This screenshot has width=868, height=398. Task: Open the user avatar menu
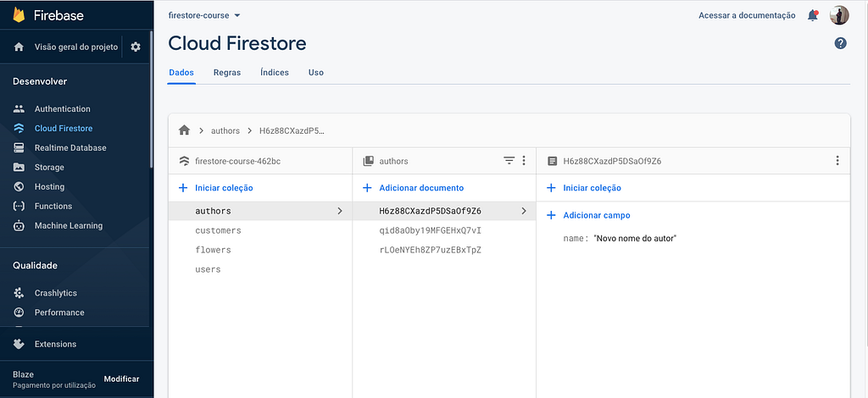839,15
